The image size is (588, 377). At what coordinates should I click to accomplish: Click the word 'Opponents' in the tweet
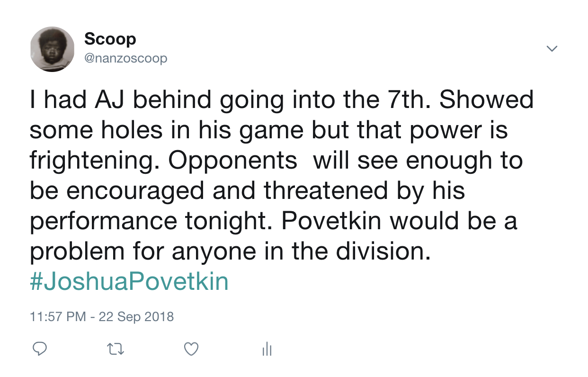(232, 161)
